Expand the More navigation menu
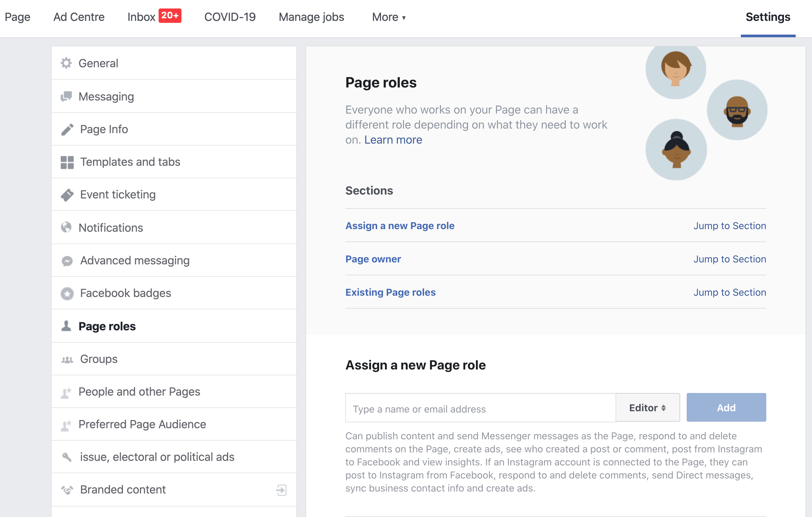 (x=388, y=17)
